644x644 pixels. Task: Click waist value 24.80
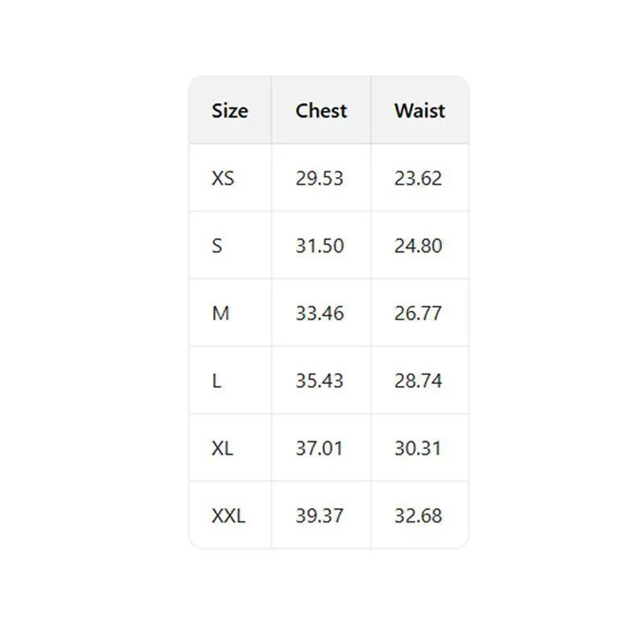pyautogui.click(x=418, y=246)
